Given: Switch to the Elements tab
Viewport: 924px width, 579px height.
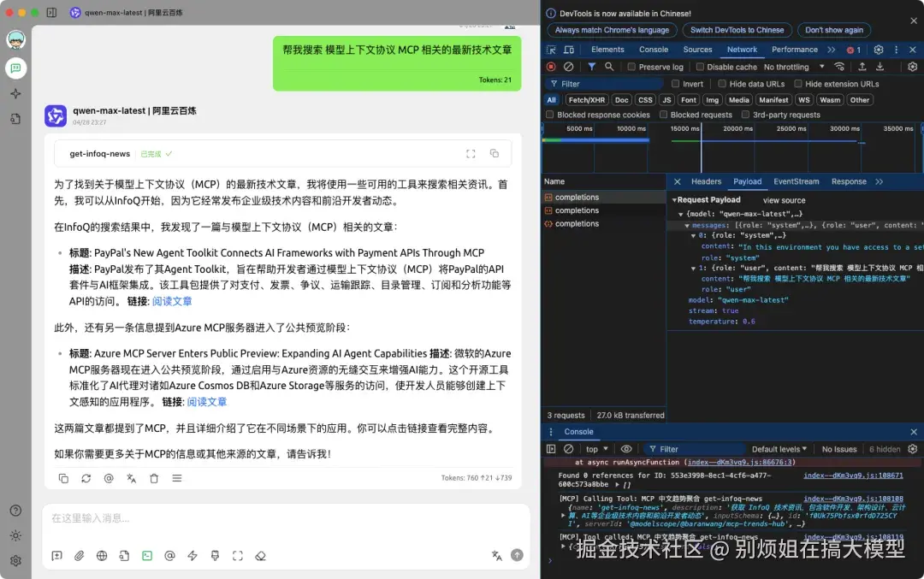Looking at the screenshot, I should point(607,49).
